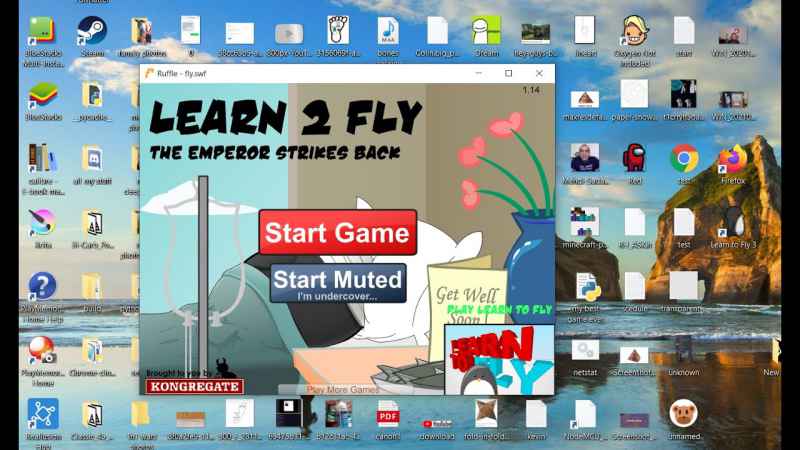
Task: Open BlueStacks Multi-Instance shortcut
Action: click(43, 33)
